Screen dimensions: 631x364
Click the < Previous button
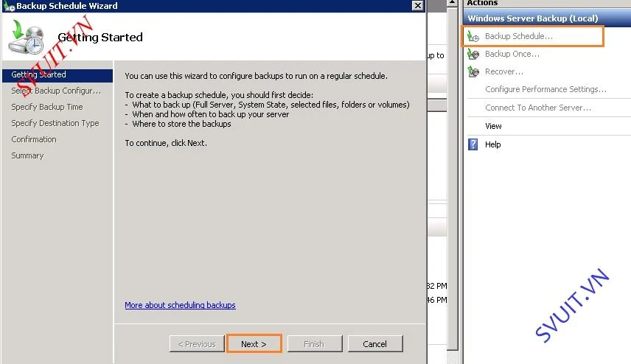point(197,344)
